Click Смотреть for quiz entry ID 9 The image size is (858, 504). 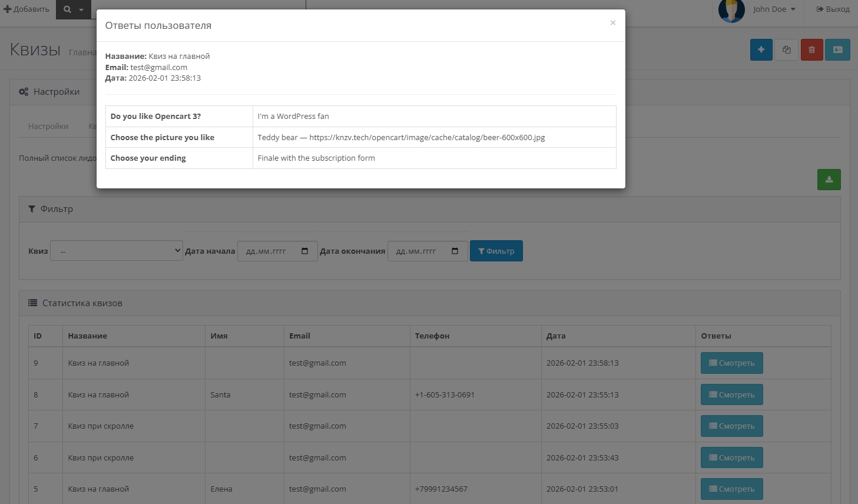[731, 363]
